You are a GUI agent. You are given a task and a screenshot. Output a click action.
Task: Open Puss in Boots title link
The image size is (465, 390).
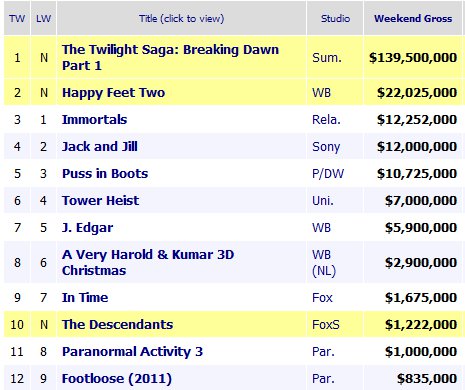click(105, 173)
